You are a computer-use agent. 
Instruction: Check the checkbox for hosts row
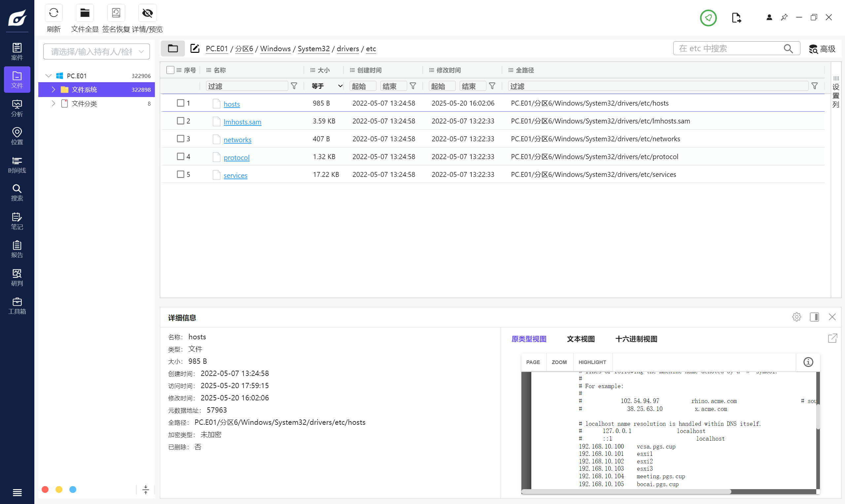180,103
